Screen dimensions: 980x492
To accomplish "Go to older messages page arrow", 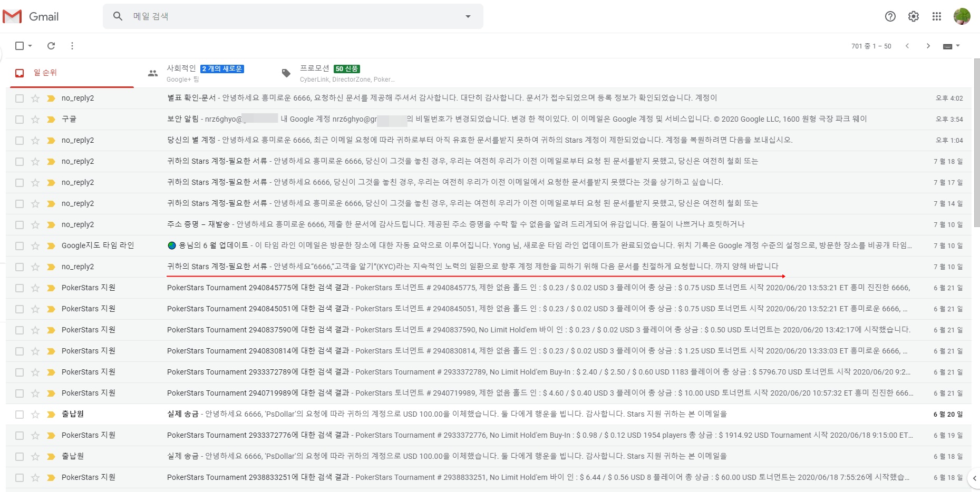I will coord(928,46).
